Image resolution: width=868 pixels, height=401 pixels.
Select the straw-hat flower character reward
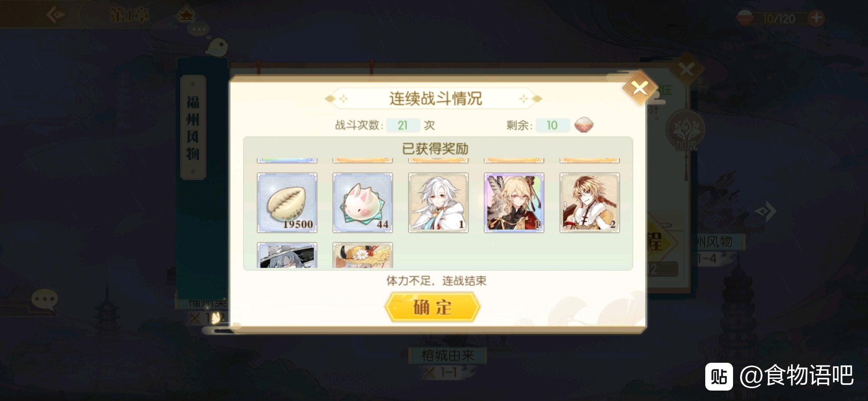coord(362,255)
